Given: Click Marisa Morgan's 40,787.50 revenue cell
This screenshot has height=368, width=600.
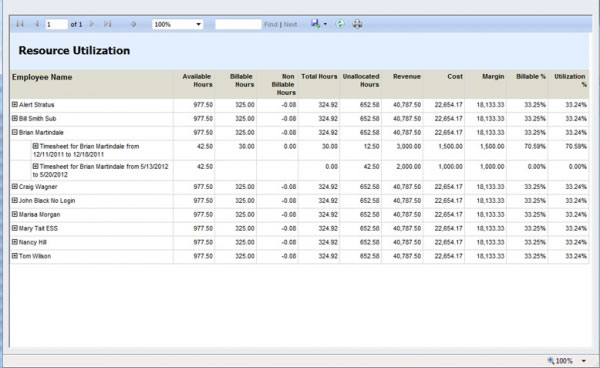Looking at the screenshot, I should click(x=407, y=215).
